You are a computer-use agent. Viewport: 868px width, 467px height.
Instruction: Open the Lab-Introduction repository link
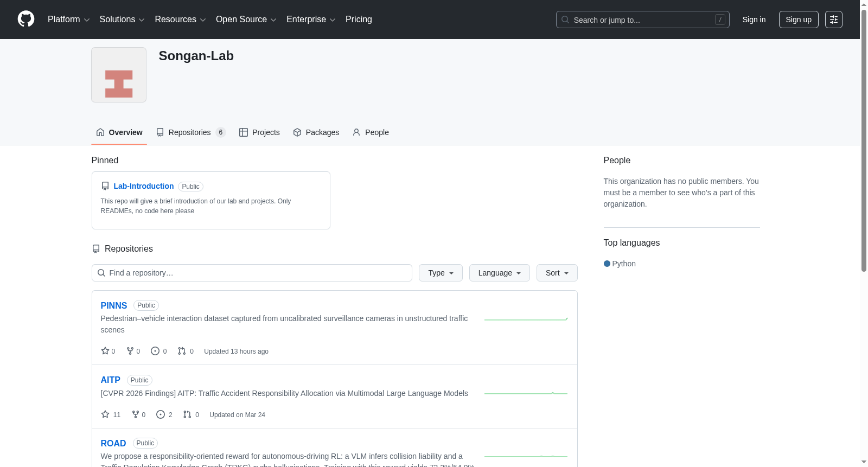tap(144, 186)
